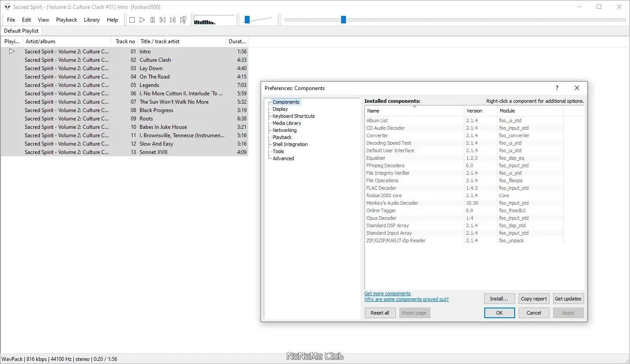Open 'Why are some components grayed out?' link
The height and width of the screenshot is (364, 630).
click(406, 299)
